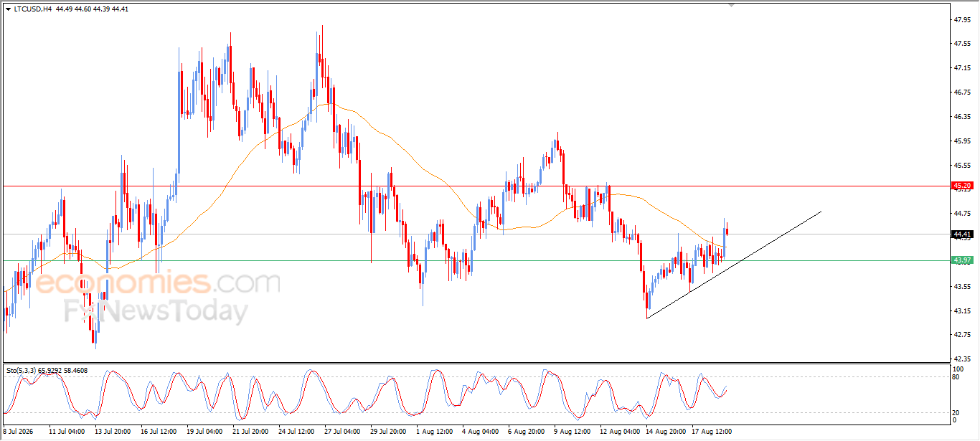
Task: Click the 1 Aug 12:00 time axis label
Action: [435, 432]
